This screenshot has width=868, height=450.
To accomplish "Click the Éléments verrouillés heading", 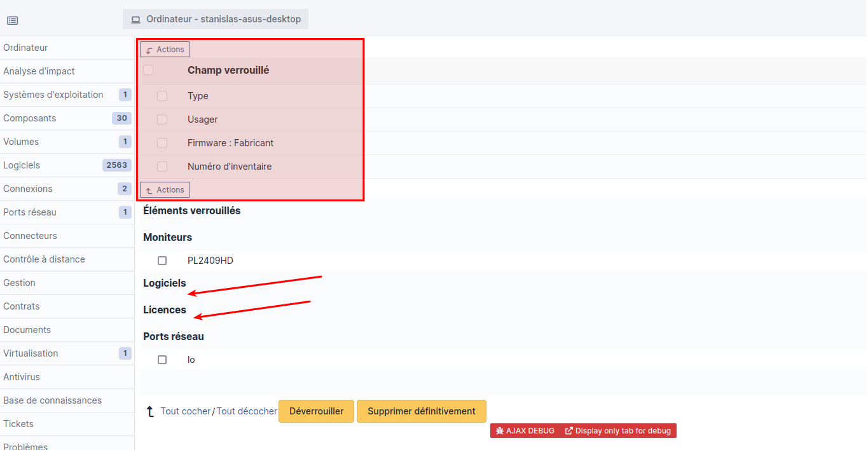I will 192,210.
